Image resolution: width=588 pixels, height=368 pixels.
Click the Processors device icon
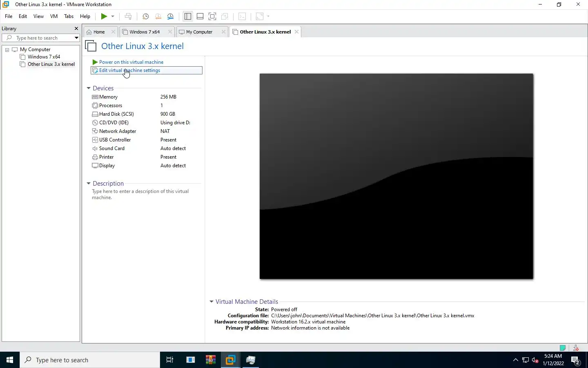[95, 105]
